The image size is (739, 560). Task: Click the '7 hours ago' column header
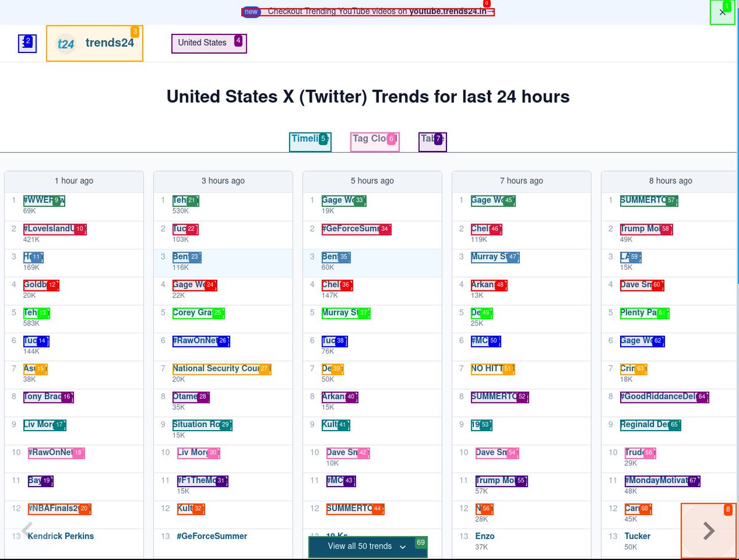[x=521, y=181]
